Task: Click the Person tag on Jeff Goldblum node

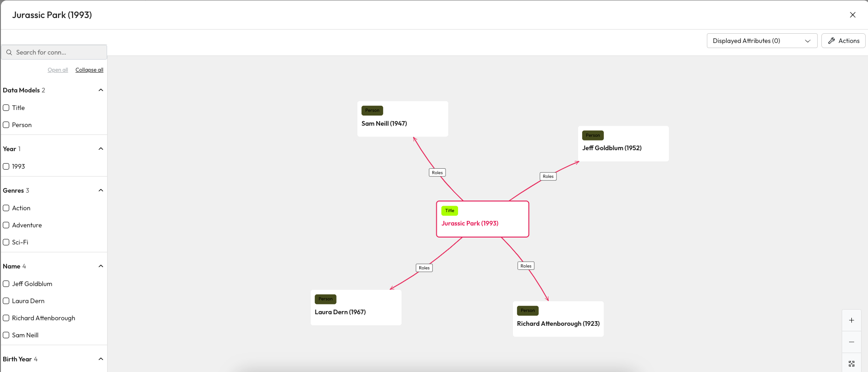Action: pyautogui.click(x=593, y=135)
